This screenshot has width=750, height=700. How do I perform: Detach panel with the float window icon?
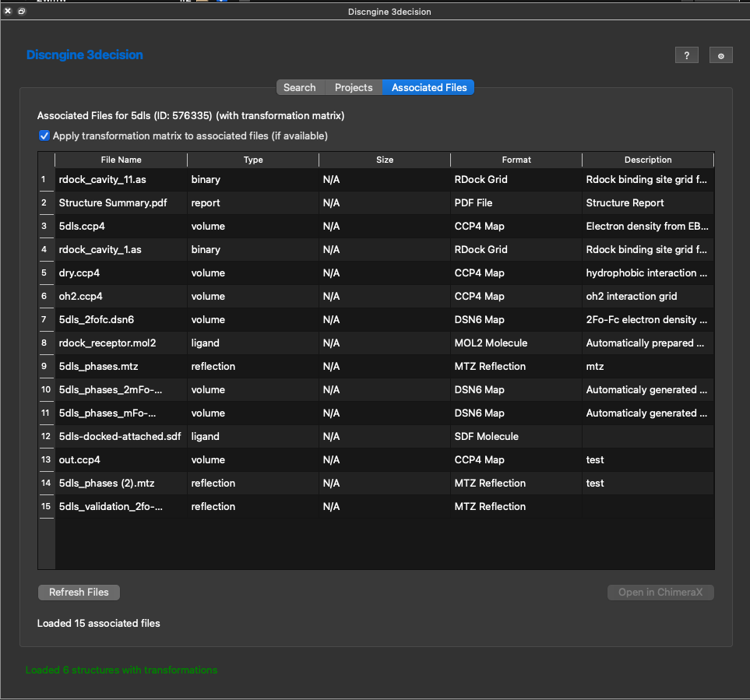[x=22, y=11]
